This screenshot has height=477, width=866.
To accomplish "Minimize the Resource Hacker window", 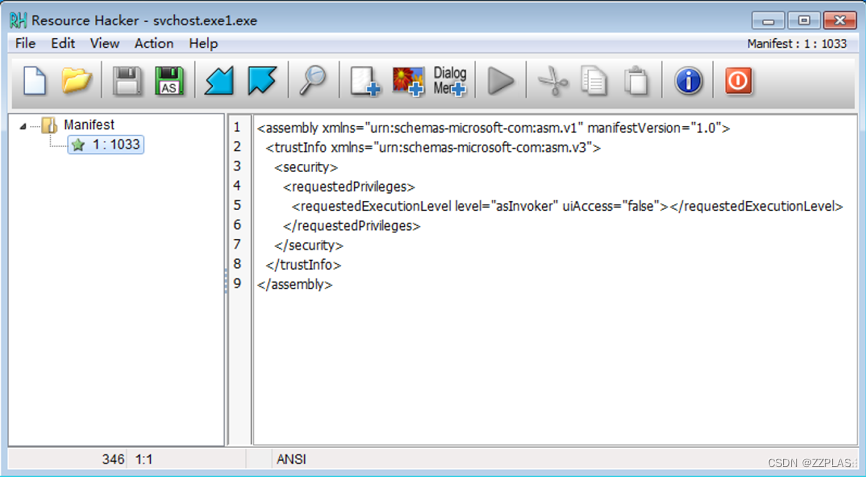I will pos(768,21).
